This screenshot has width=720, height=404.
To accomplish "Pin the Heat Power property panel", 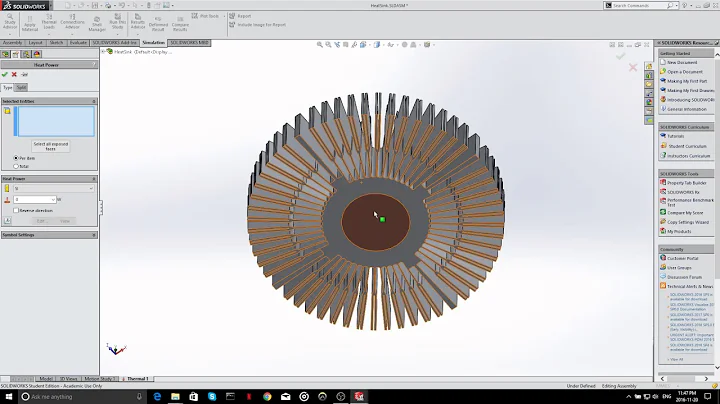I will tap(24, 74).
